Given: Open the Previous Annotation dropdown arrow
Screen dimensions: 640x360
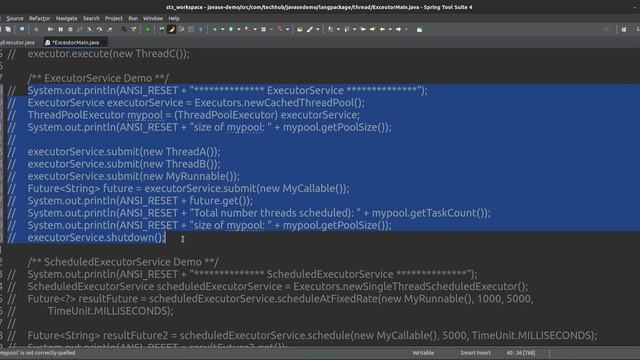Looking at the screenshot, I should (354, 29).
